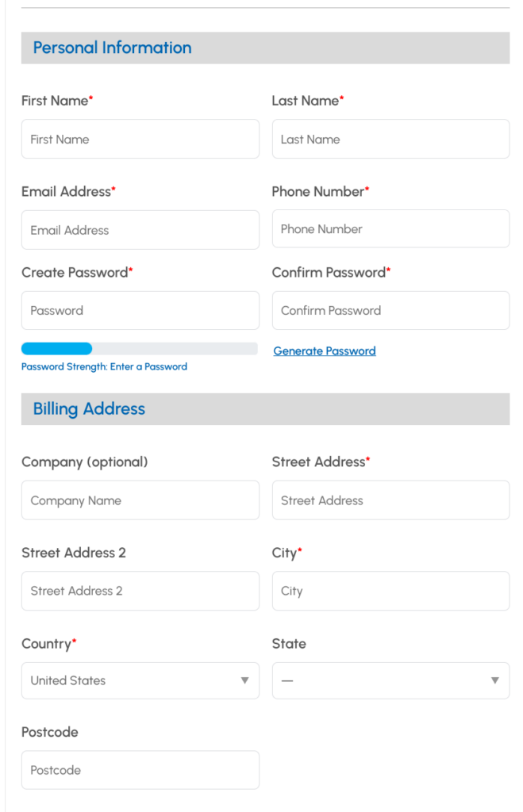Click the City input box
The image size is (523, 812).
[390, 591]
